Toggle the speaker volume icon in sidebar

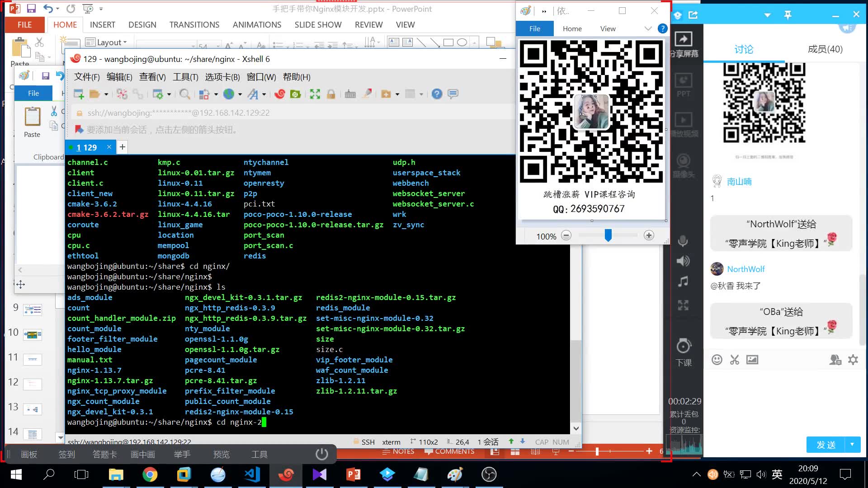[x=683, y=261]
